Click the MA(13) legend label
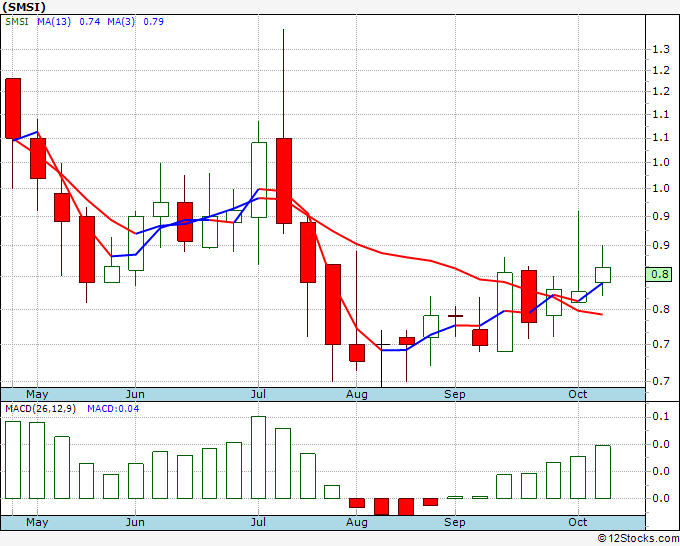Image resolution: width=680 pixels, height=546 pixels. coord(54,22)
